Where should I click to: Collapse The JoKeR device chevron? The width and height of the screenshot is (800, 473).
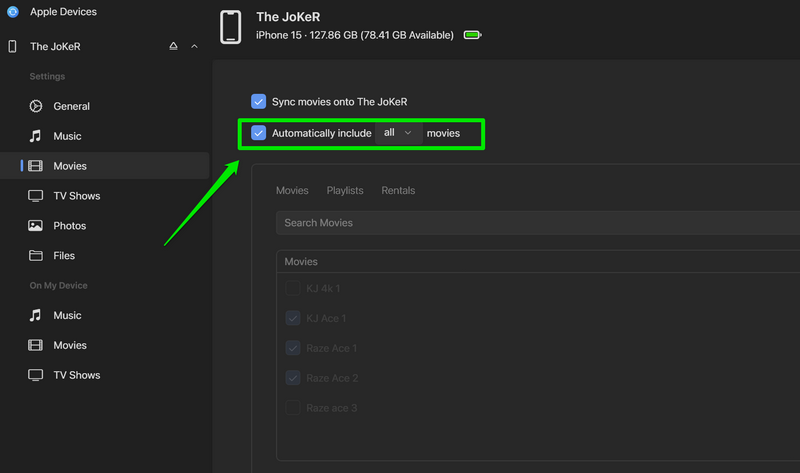click(x=194, y=47)
